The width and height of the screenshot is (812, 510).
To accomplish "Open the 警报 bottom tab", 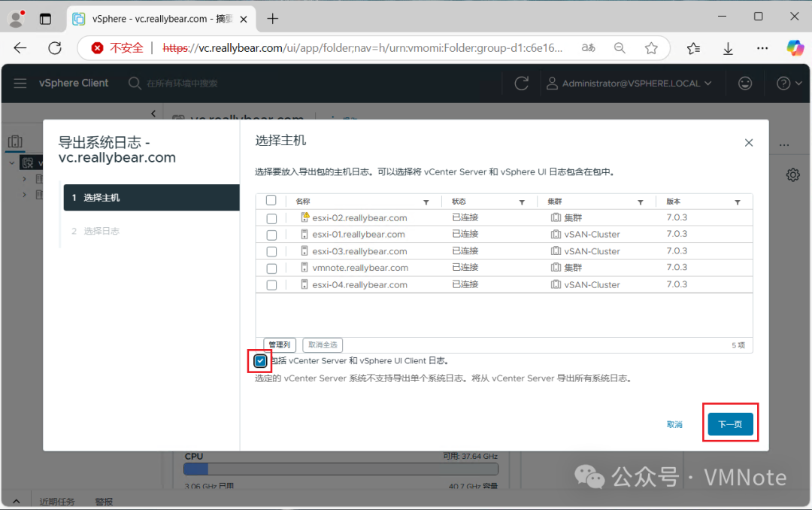I will point(104,501).
